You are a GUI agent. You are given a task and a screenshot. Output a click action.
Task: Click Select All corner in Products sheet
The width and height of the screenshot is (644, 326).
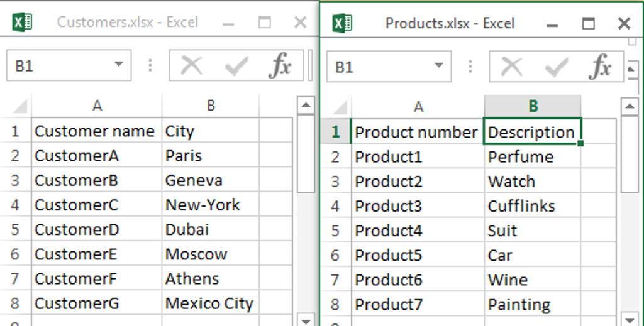[340, 107]
